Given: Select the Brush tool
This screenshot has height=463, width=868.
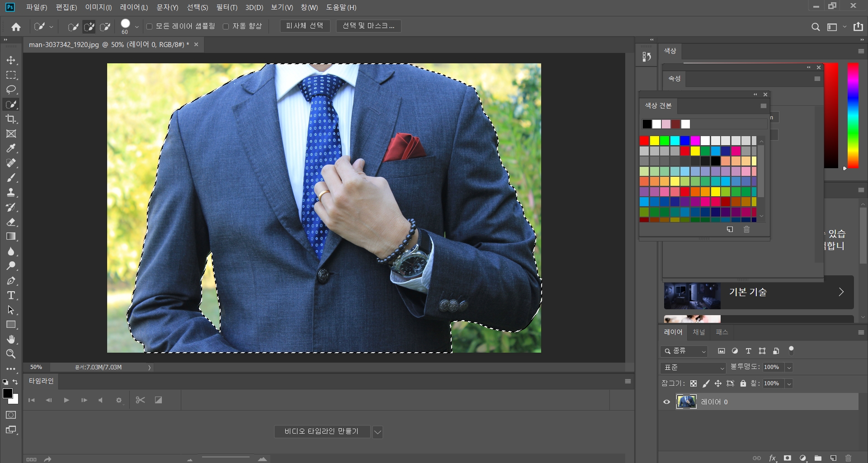Looking at the screenshot, I should (11, 178).
